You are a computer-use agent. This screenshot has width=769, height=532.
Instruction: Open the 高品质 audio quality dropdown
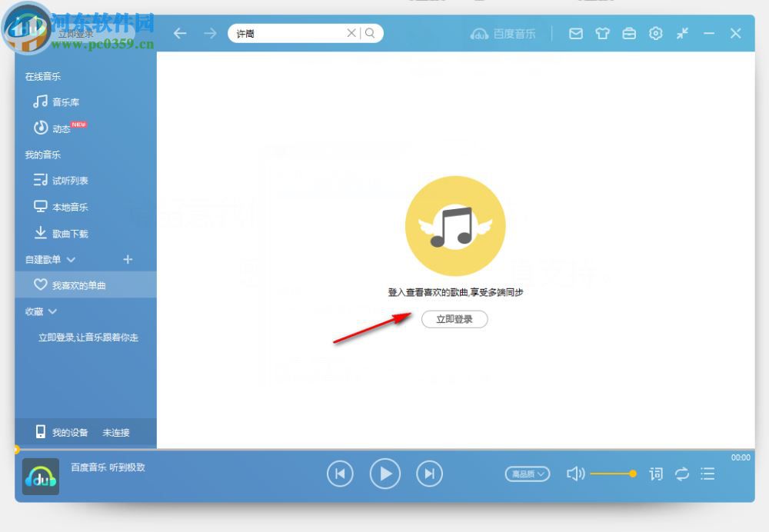point(527,474)
